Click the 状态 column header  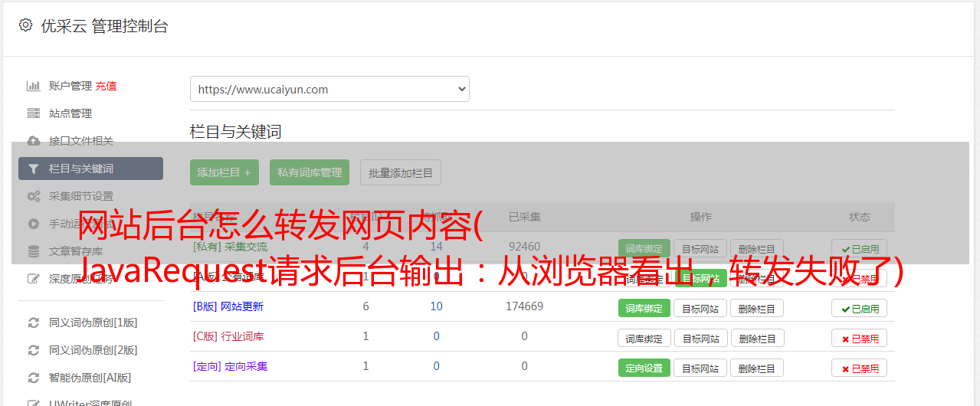click(x=860, y=217)
